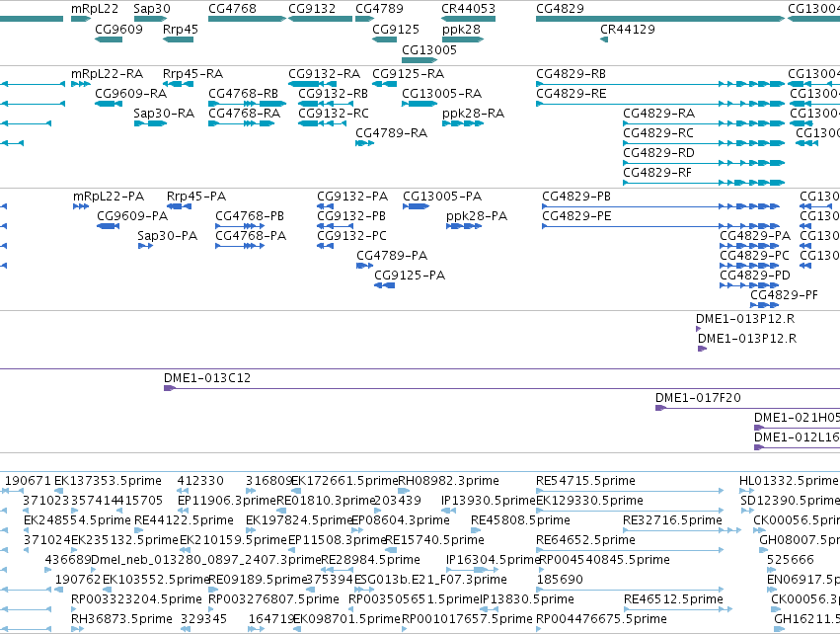The width and height of the screenshot is (840, 634).
Task: Select transcript CG4768-RB
Action: (247, 104)
